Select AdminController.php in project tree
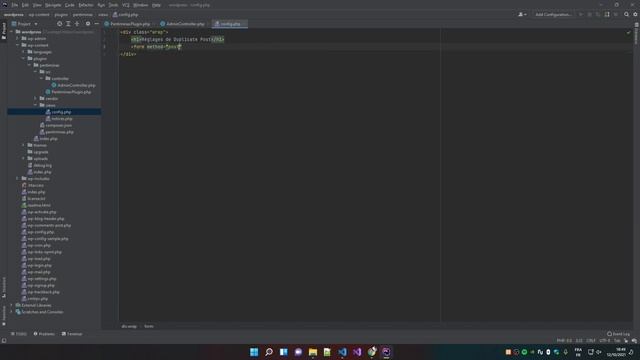This screenshot has height=360, width=640. [73, 85]
